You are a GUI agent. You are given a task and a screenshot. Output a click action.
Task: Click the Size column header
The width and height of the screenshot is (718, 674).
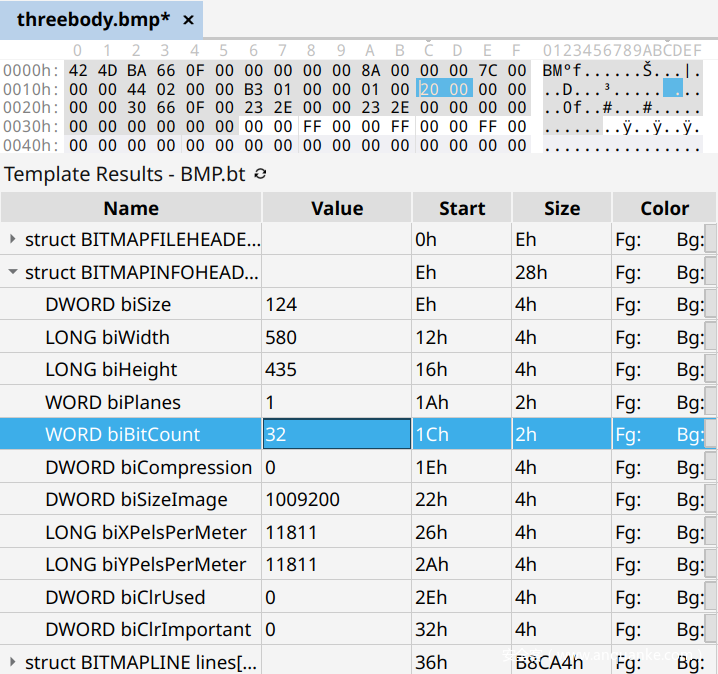(x=561, y=208)
